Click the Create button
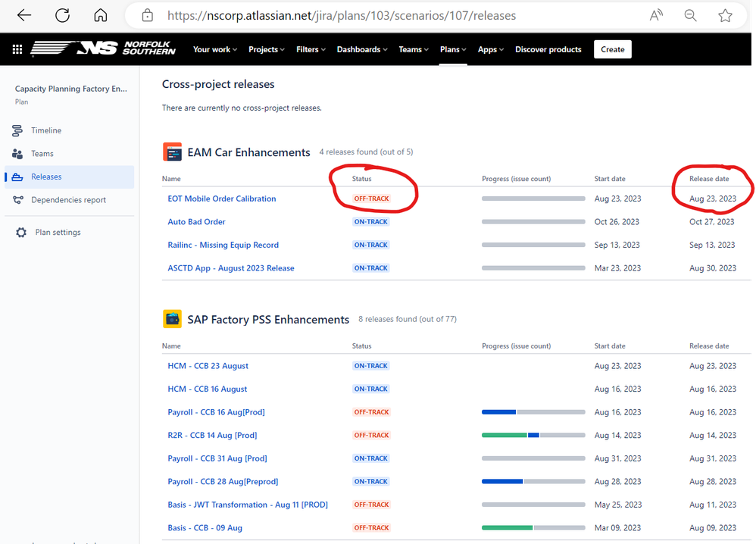Viewport: 756px width, 544px height. coord(612,49)
